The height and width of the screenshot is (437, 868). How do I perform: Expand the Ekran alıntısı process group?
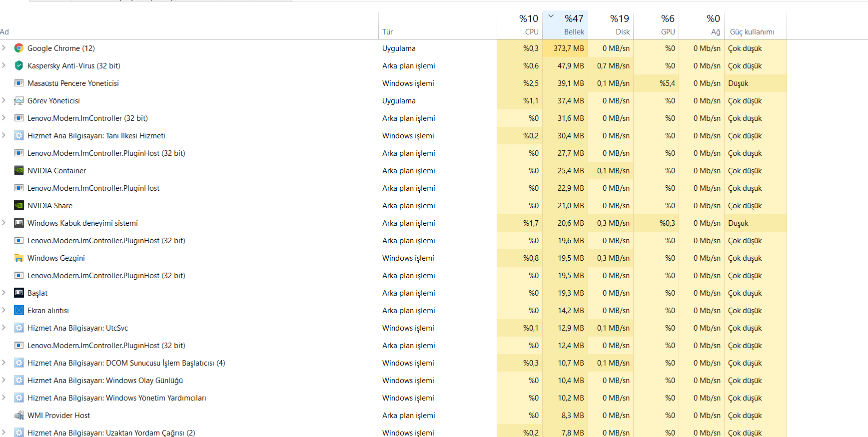[4, 310]
